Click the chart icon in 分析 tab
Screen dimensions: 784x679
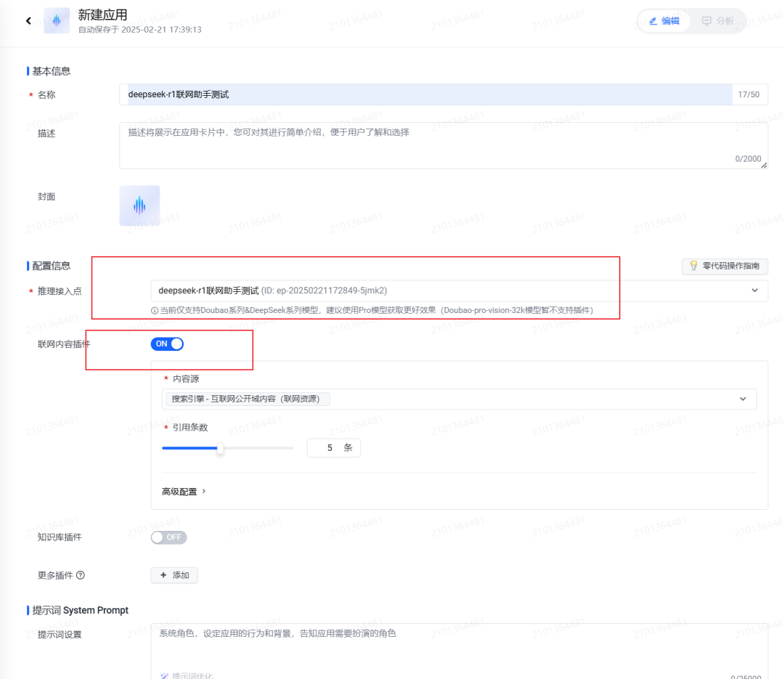[x=706, y=21]
